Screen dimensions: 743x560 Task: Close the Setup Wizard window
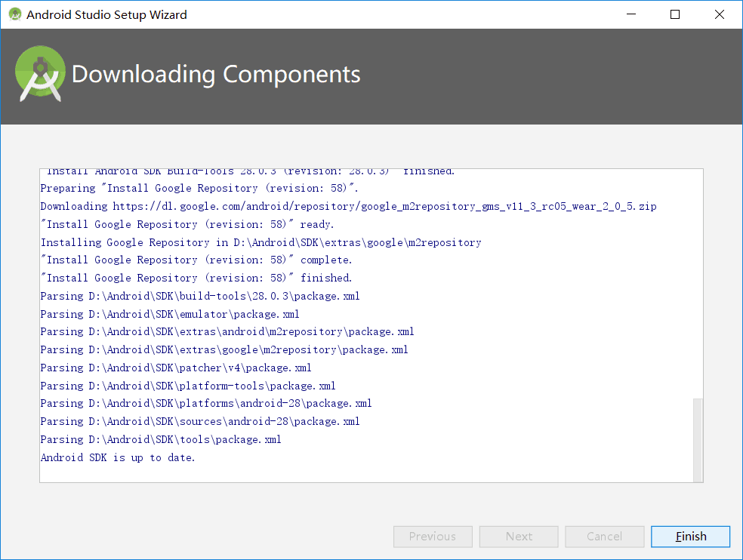[720, 14]
